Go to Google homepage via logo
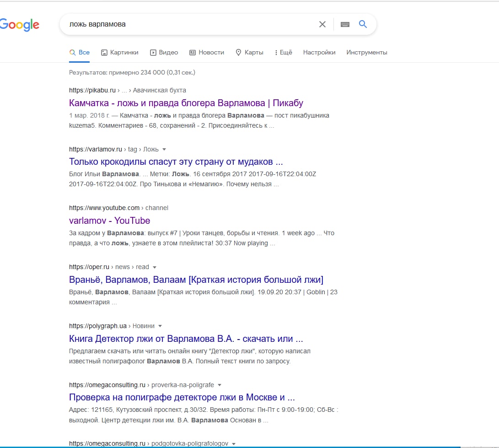The image size is (499, 448). (19, 25)
